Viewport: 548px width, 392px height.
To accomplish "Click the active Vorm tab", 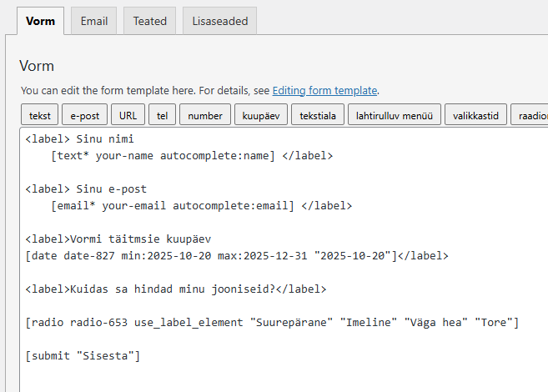I will point(40,21).
